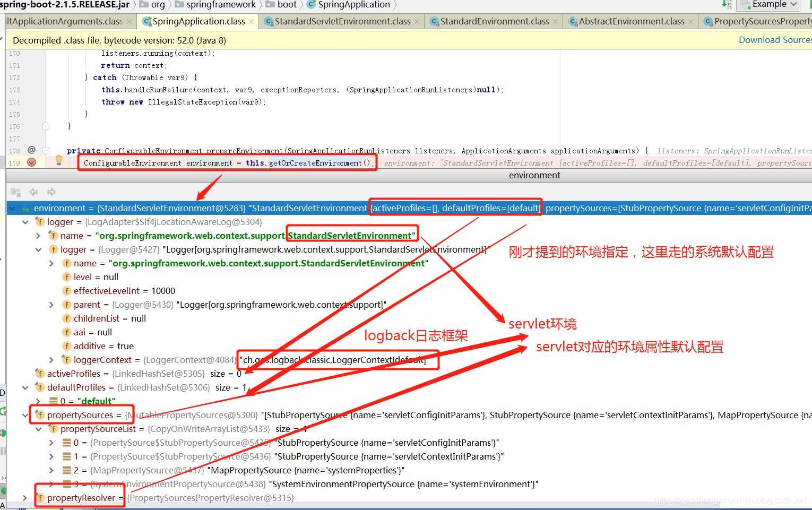Close the StandardEnvironment.class tab

(x=556, y=22)
